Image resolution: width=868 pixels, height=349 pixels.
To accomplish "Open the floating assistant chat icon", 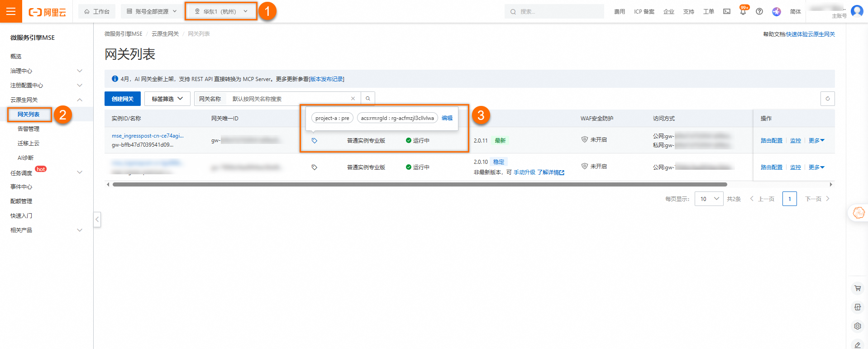I will pos(858,213).
